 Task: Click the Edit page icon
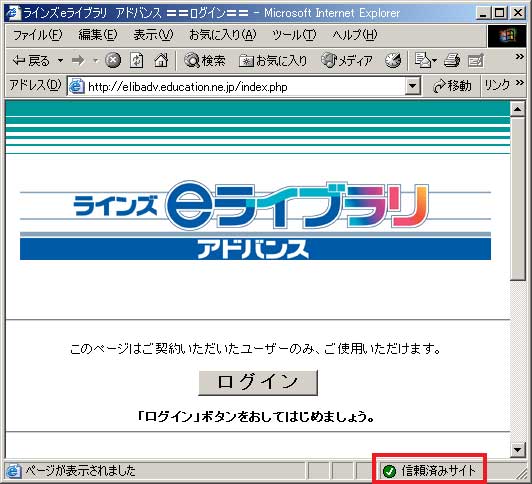(x=476, y=61)
